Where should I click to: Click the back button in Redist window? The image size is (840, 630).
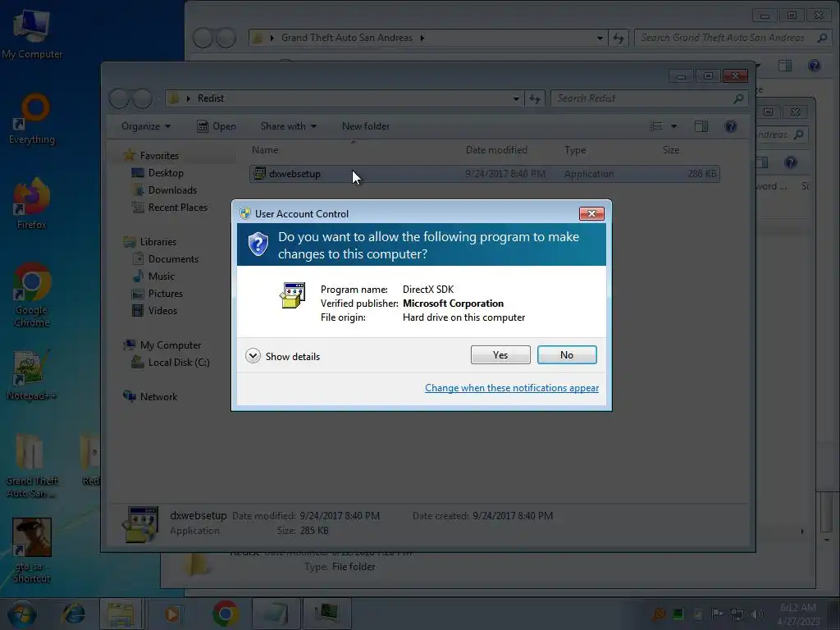tap(120, 98)
